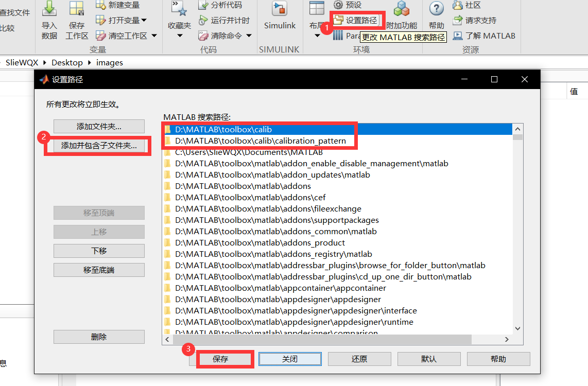Open Add-Ons (附加功能) cubes icon
The height and width of the screenshot is (386, 588).
click(402, 8)
